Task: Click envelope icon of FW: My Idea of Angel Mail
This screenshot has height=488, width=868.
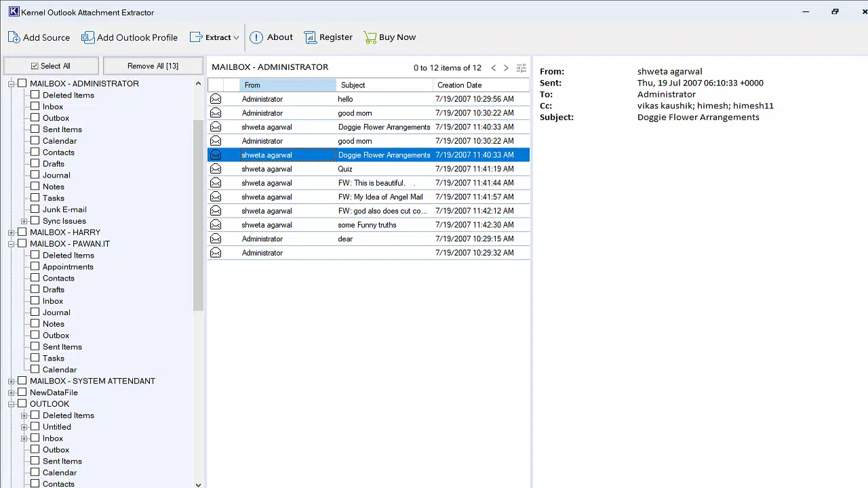Action: [x=216, y=197]
